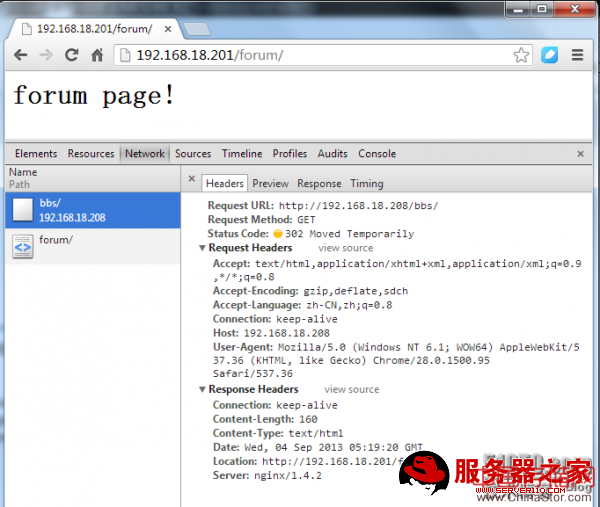Screen dimensions: 600x507
Task: Click the browser back arrow
Action: click(21, 56)
